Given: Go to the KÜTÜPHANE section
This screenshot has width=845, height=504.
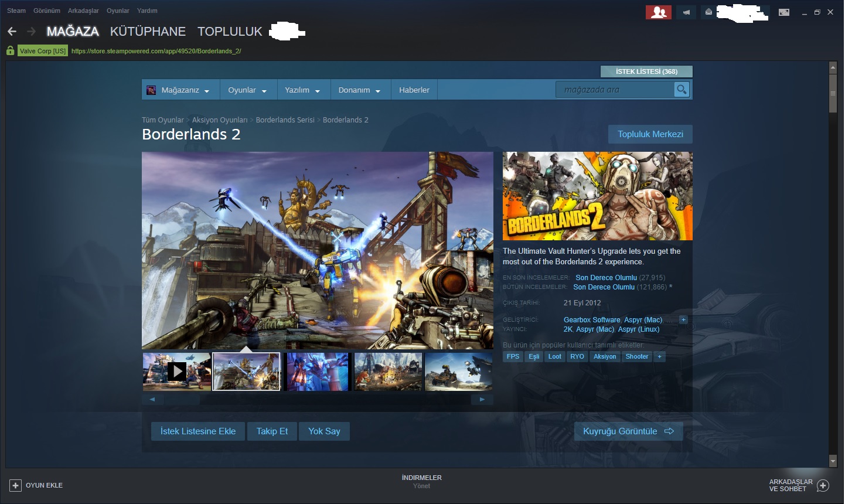Looking at the screenshot, I should click(x=148, y=32).
